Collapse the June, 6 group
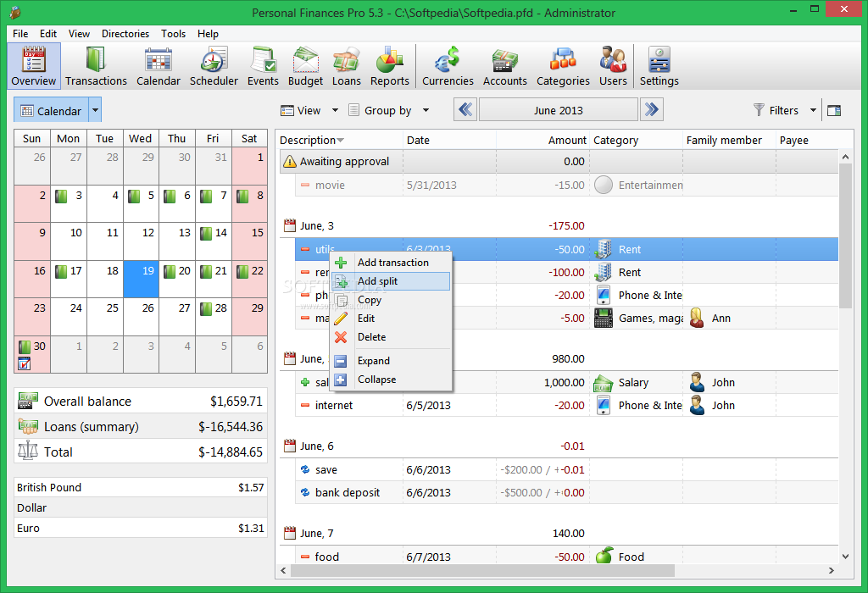Image resolution: width=868 pixels, height=593 pixels. coord(290,446)
